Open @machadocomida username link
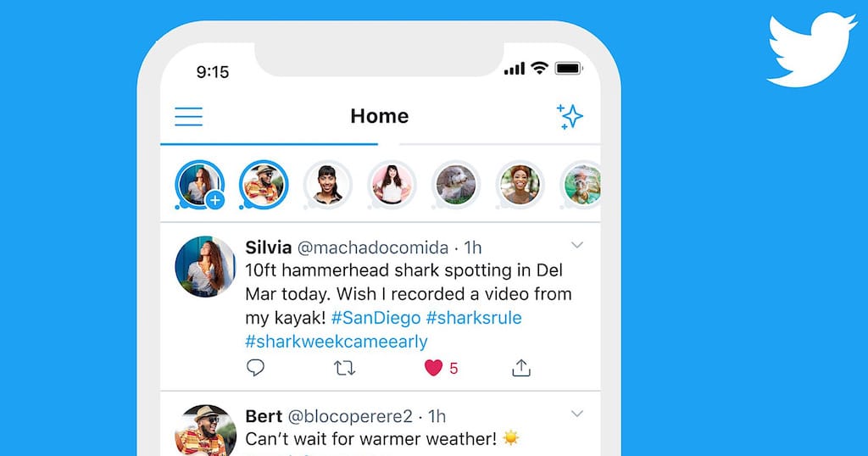 [x=373, y=247]
